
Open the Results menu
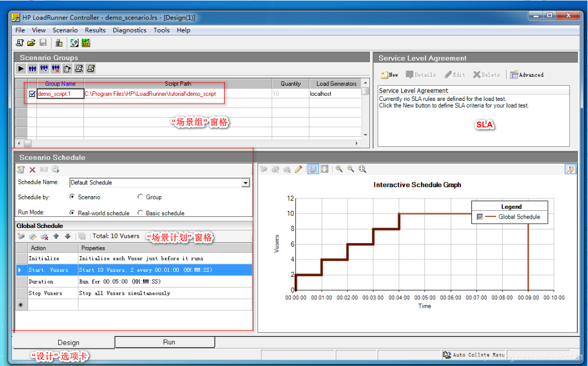(95, 30)
